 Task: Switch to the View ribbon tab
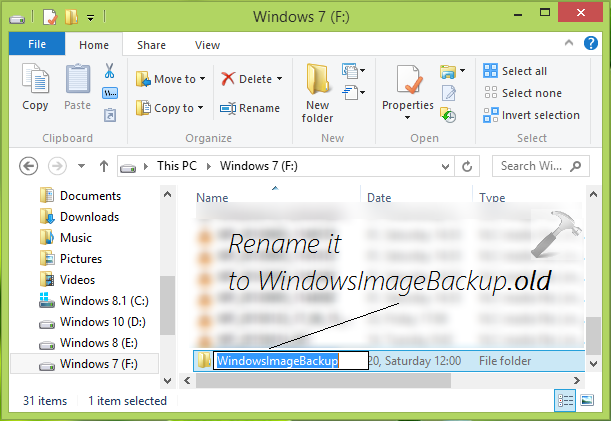207,45
